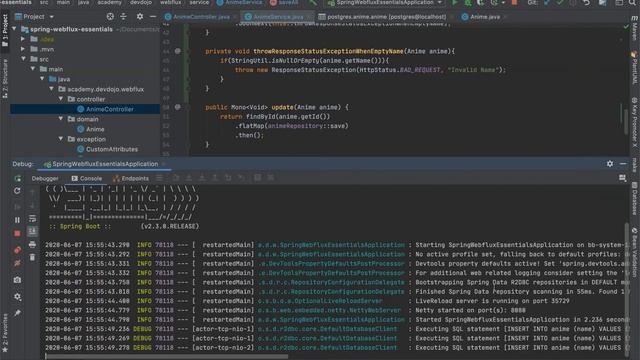The image size is (640, 360).
Task: Collapse the exception package
Action: click(x=61, y=139)
